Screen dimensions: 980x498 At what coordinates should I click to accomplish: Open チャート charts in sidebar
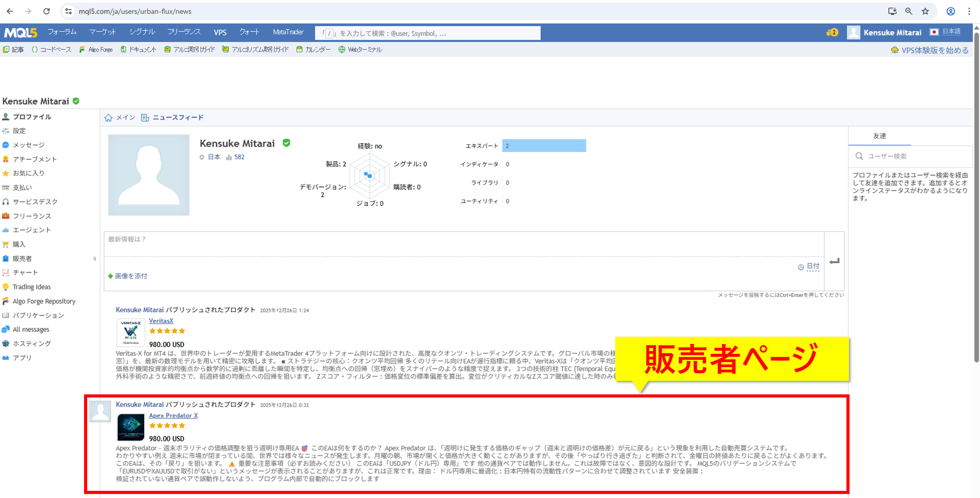tap(25, 273)
